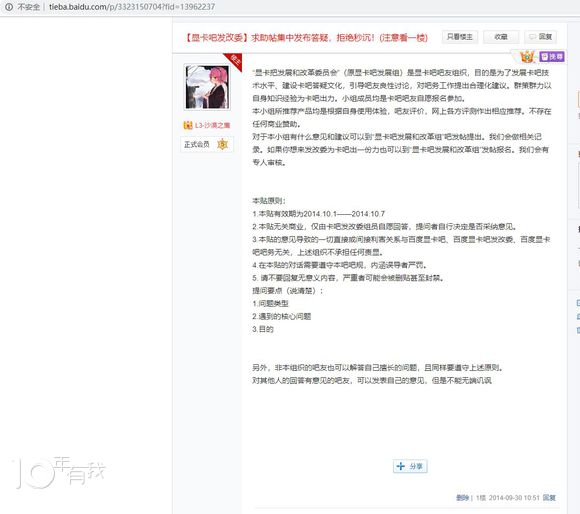The image size is (580, 514).
Task: Click the site info icon beside 不安全
Action: (9, 7)
